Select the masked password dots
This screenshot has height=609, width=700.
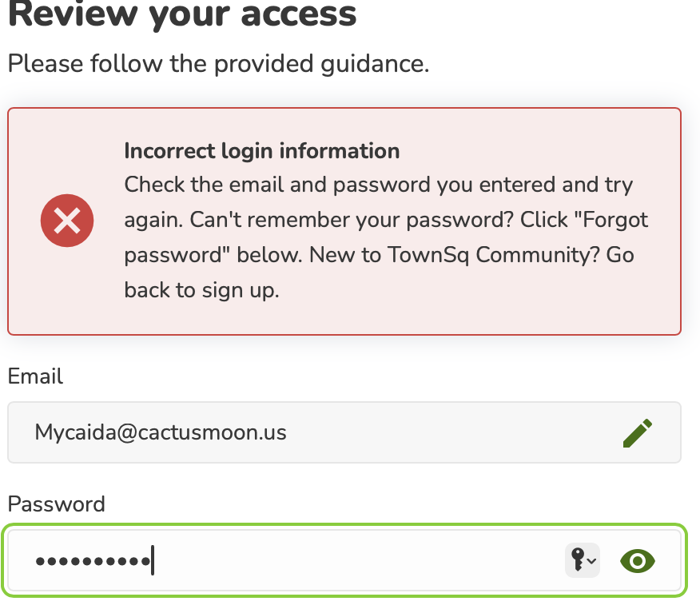coord(93,561)
